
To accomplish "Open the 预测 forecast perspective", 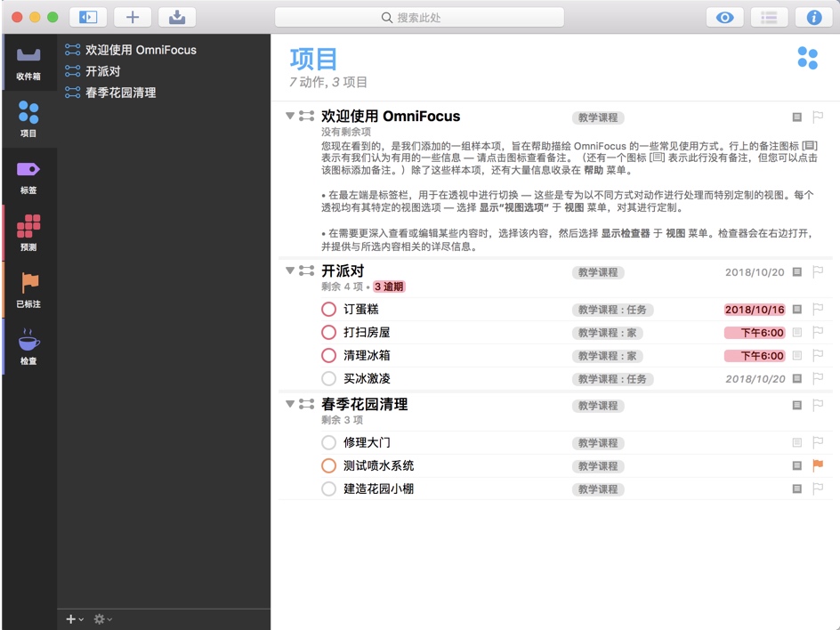I will tap(28, 233).
